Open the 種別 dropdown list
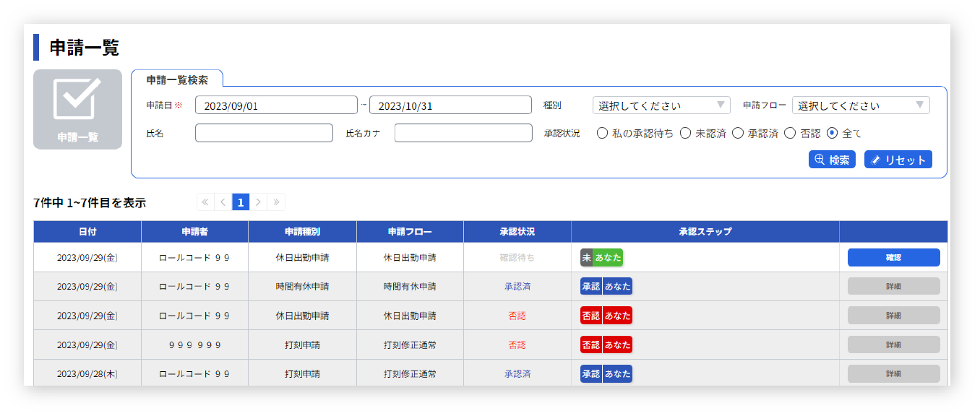The width and height of the screenshot is (980, 416). (x=661, y=105)
